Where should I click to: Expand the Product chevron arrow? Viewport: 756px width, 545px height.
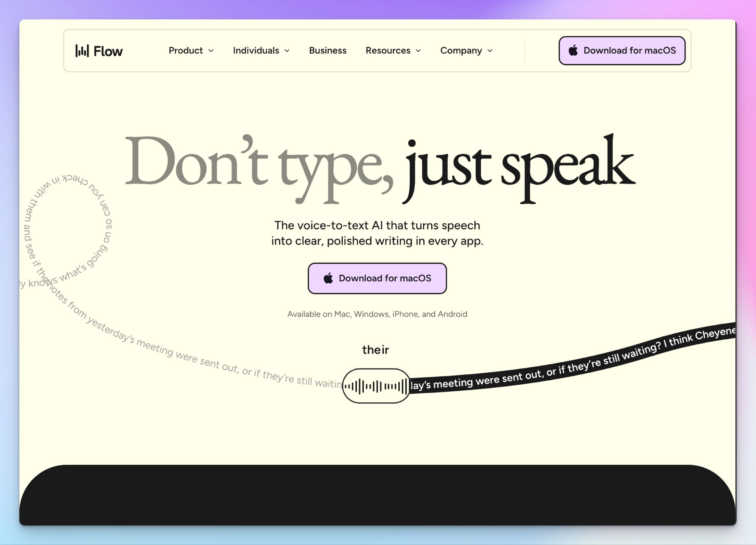pyautogui.click(x=211, y=51)
